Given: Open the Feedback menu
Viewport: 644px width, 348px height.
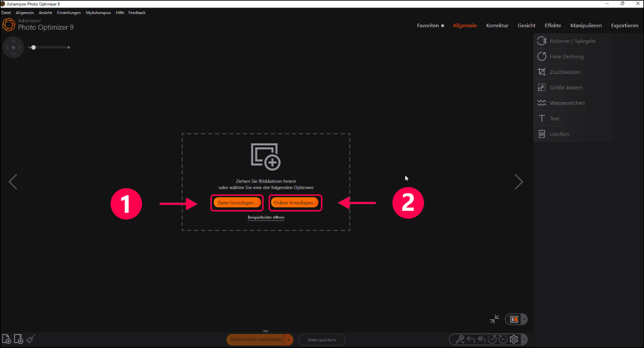Looking at the screenshot, I should pos(137,13).
